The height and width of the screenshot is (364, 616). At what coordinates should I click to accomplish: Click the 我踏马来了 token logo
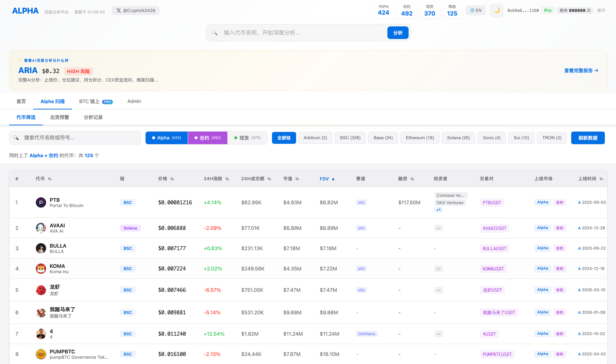(41, 312)
